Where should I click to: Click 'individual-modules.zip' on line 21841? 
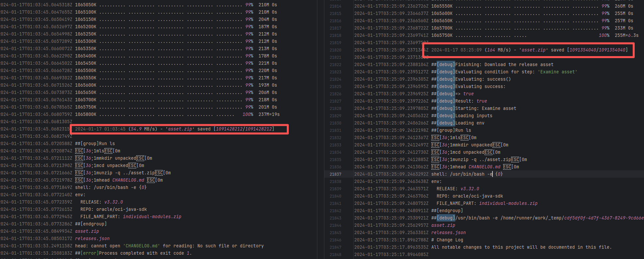point(508,204)
